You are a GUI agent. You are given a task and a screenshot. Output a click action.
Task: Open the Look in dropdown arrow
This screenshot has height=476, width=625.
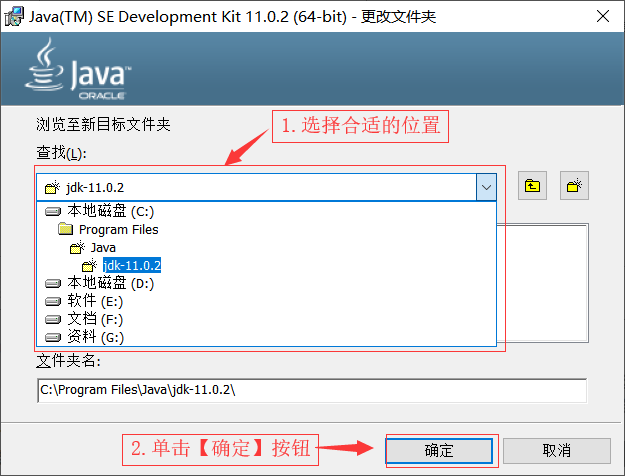pos(486,187)
